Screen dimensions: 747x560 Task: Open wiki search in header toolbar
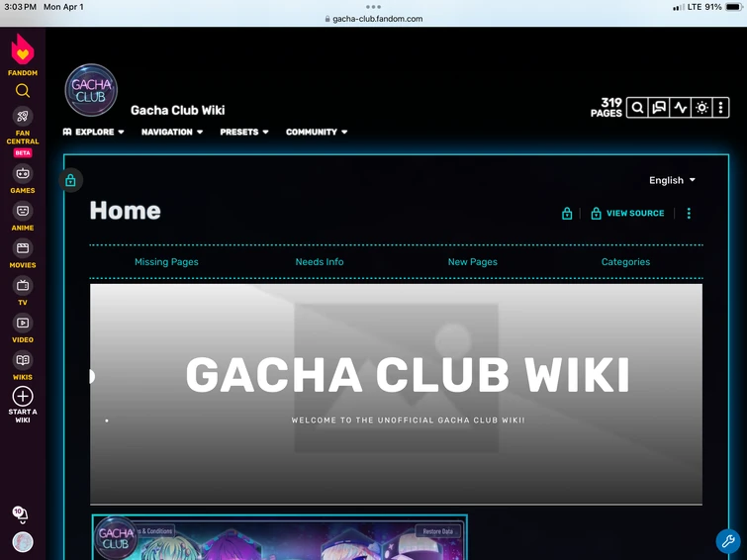637,108
